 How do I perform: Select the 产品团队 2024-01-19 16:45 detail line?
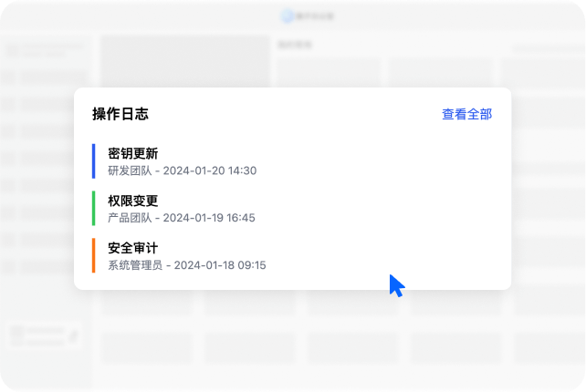[x=181, y=218]
